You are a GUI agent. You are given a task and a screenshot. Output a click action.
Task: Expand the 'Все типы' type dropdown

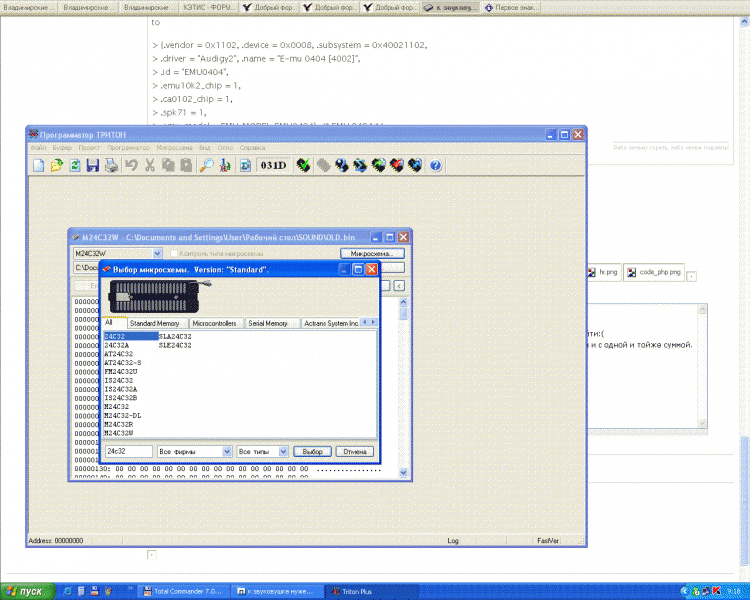pos(283,451)
